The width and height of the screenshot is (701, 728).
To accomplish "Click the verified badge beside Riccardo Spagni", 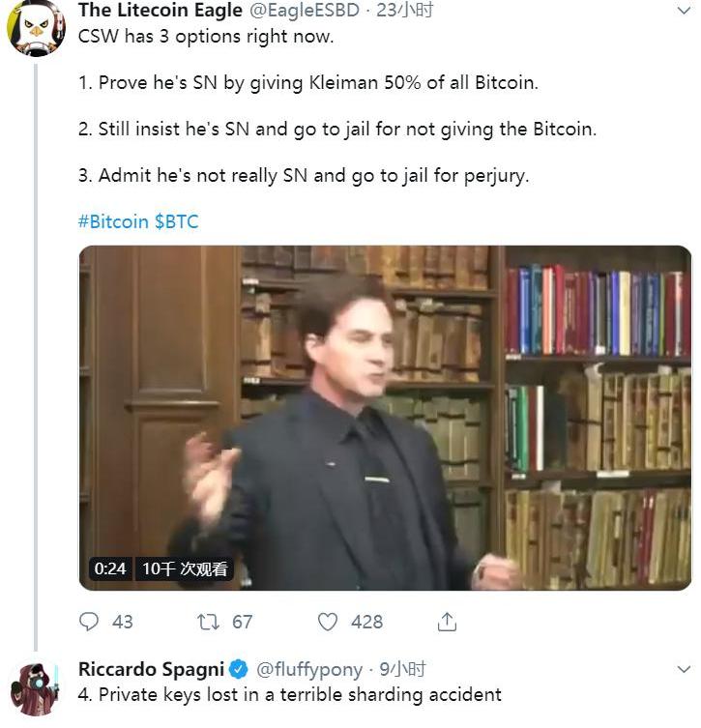I will coord(240,669).
